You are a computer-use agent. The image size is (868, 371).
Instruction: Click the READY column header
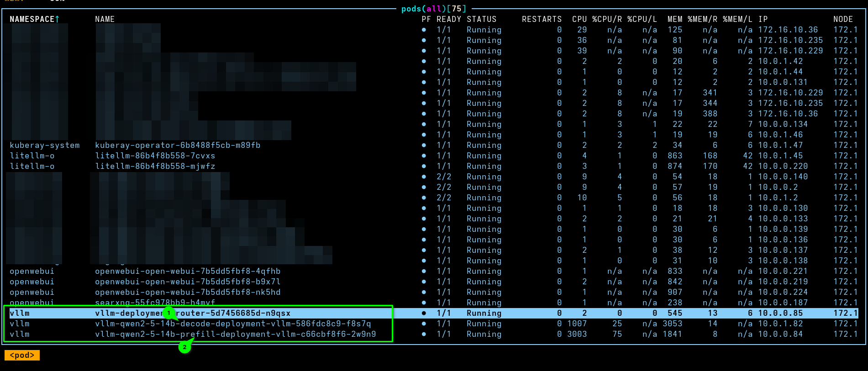pos(449,19)
